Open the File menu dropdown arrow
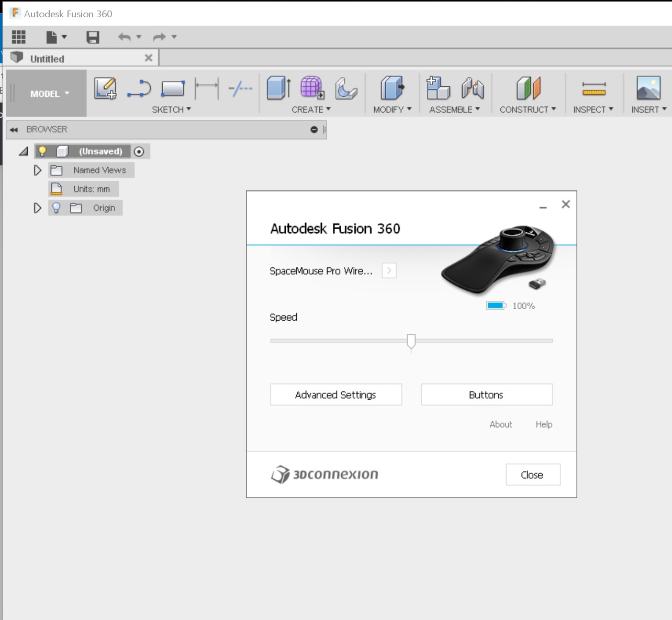 pyautogui.click(x=64, y=37)
